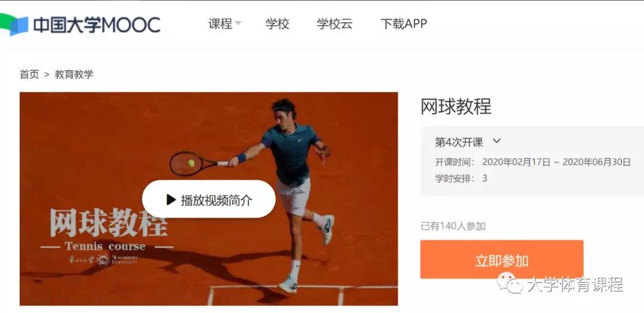Image resolution: width=644 pixels, height=313 pixels.
Task: Click the play triangle in video intro button
Action: [x=171, y=200]
